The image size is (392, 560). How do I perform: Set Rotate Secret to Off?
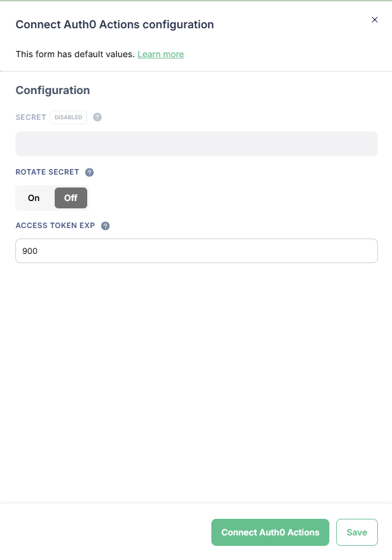tap(71, 198)
